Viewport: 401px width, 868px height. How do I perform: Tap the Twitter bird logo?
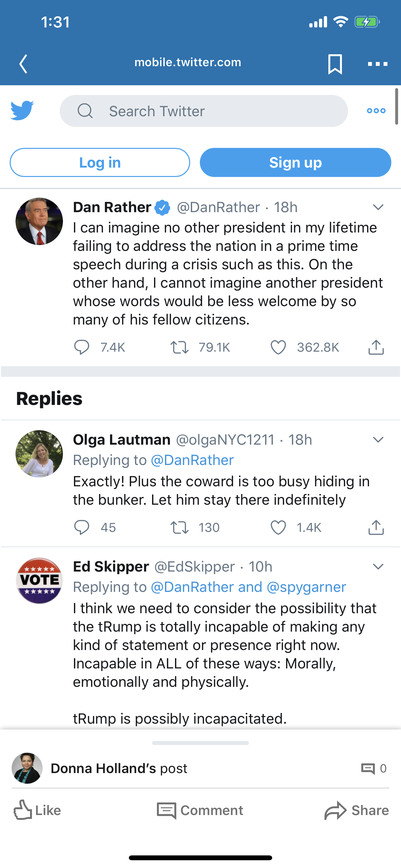(x=22, y=110)
